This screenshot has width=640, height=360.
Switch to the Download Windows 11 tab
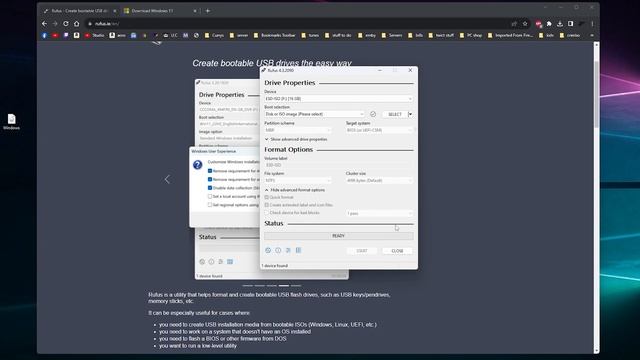(160, 11)
